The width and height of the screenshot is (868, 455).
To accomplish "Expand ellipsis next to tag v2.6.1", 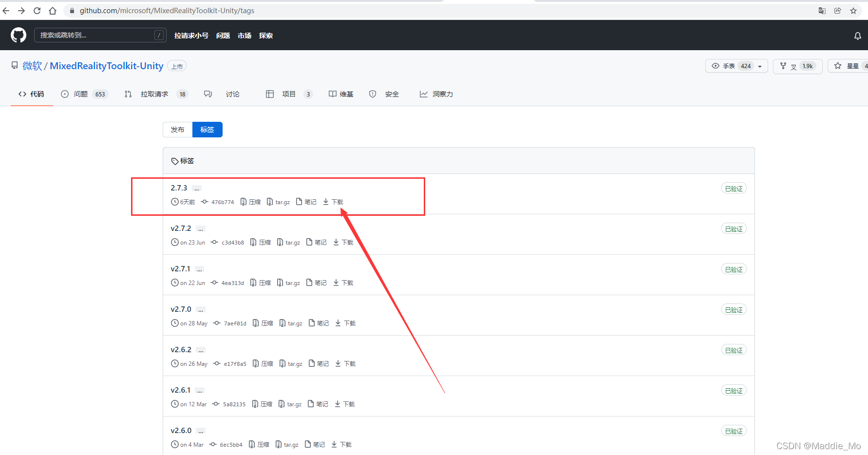I will [200, 391].
